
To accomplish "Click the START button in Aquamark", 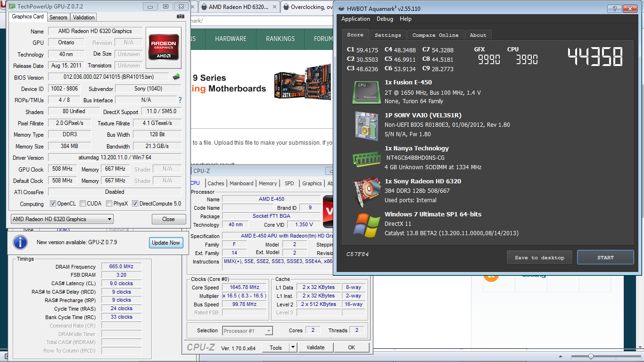I will coord(605,257).
